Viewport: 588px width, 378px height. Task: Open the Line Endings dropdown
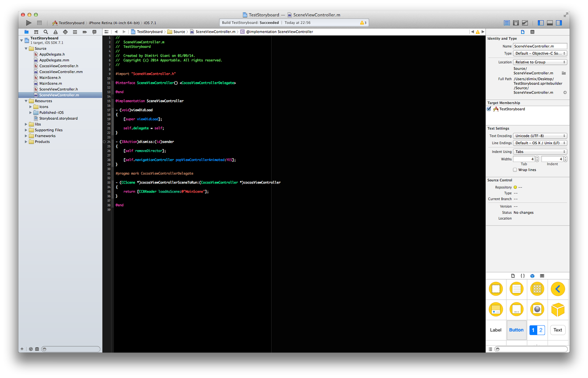(540, 143)
